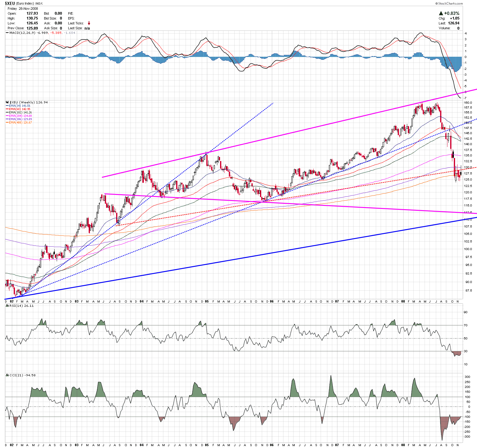Image resolution: width=477 pixels, height=448 pixels.
Task: Click the EPS: label
Action: click(x=71, y=18)
